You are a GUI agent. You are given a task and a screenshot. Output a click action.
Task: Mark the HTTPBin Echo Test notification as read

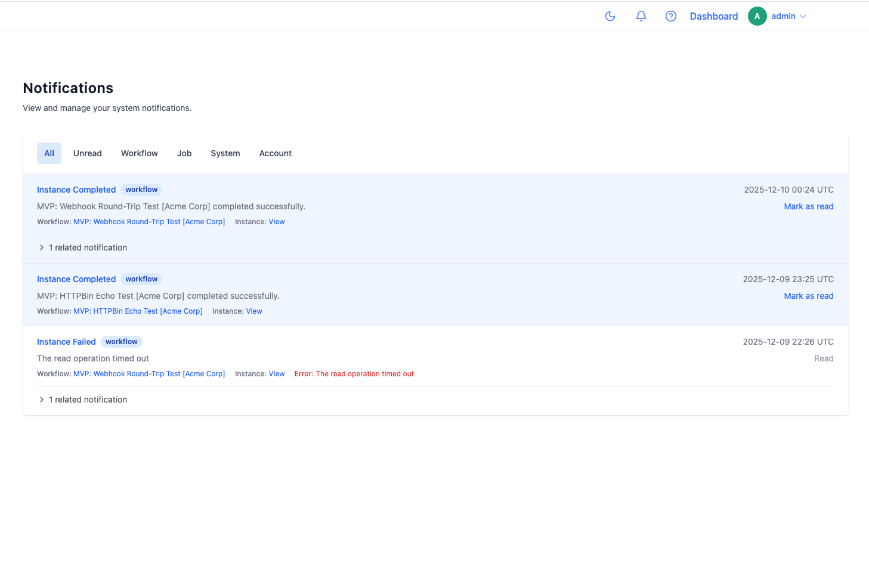coord(808,296)
